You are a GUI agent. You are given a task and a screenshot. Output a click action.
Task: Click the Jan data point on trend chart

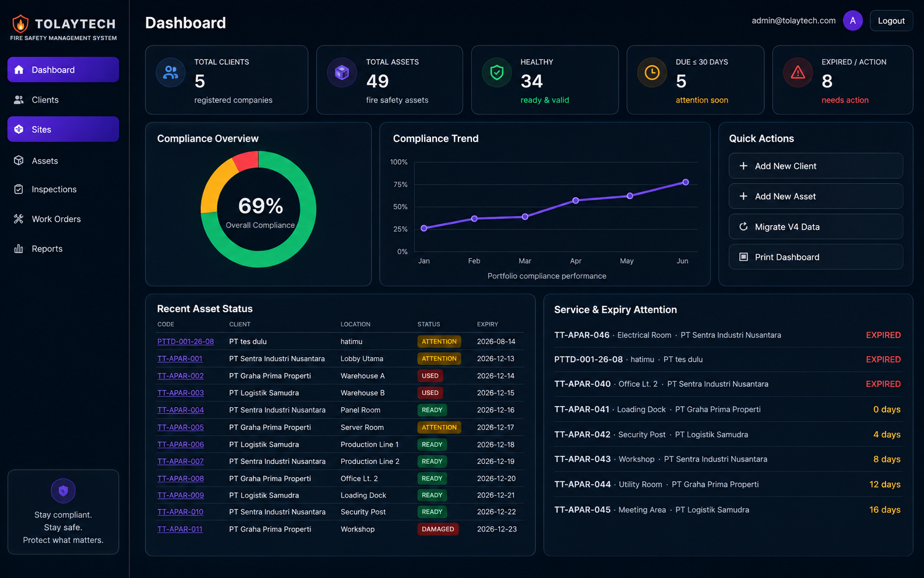pyautogui.click(x=424, y=228)
